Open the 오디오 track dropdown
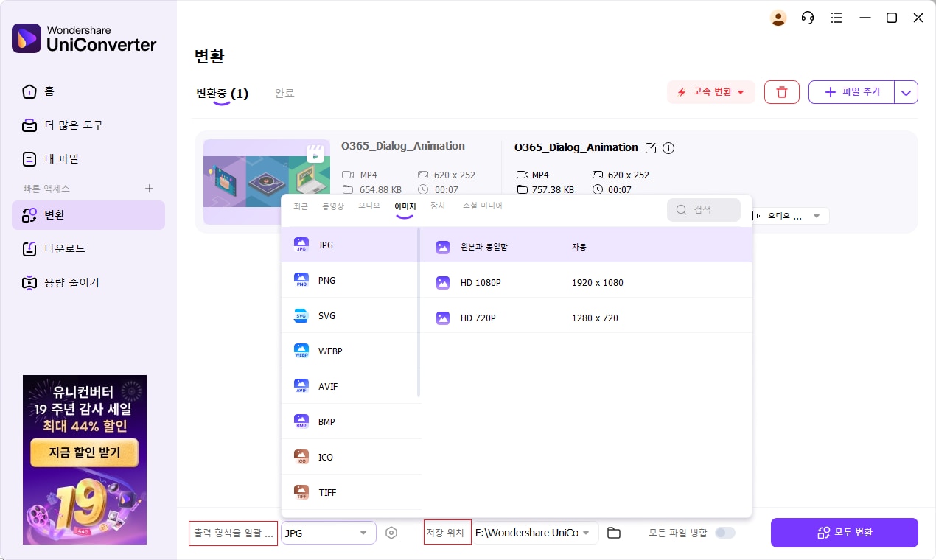Screen dimensions: 936x560 click(x=789, y=216)
